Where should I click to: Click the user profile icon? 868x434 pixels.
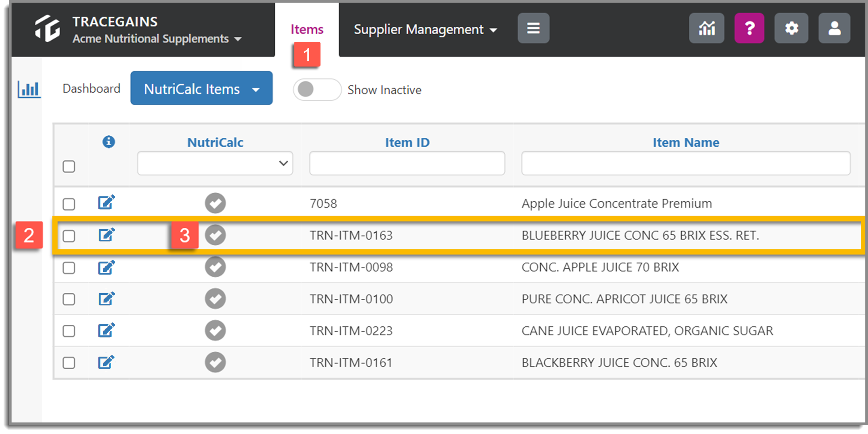click(x=834, y=28)
